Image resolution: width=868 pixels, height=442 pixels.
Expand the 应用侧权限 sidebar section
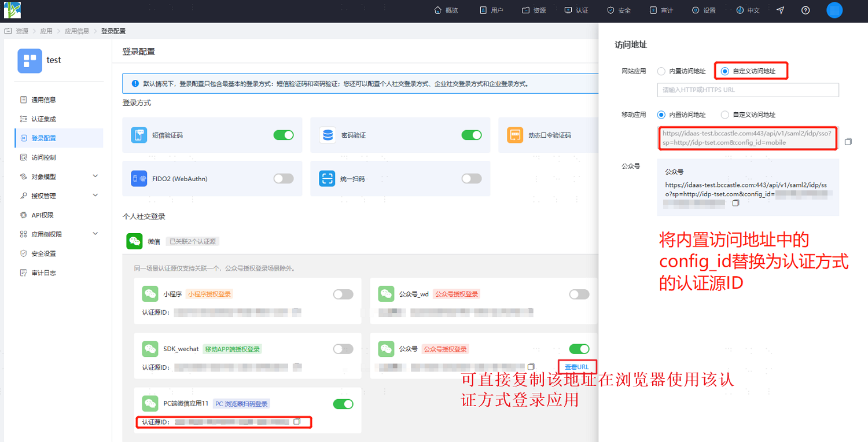(x=58, y=234)
